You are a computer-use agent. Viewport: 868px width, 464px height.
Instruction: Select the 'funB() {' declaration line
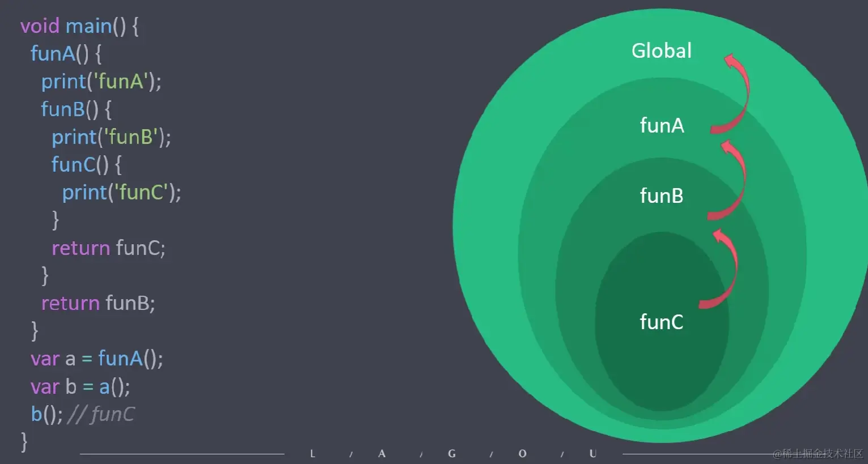tap(77, 109)
